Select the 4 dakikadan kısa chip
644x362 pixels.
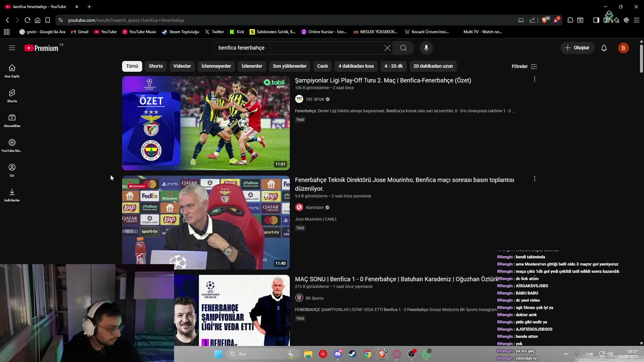[356, 66]
